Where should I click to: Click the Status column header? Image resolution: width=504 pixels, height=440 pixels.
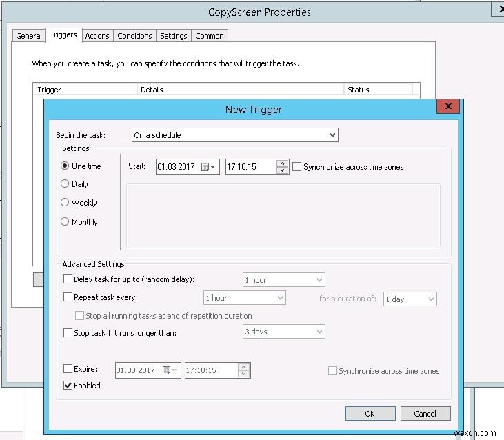(x=379, y=90)
